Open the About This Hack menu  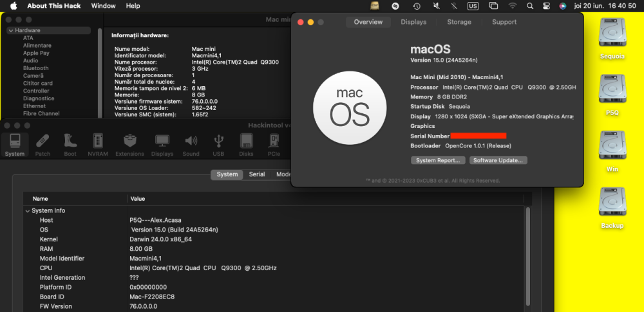coord(54,6)
